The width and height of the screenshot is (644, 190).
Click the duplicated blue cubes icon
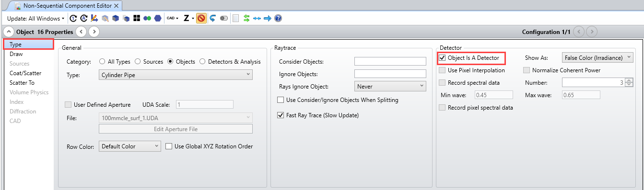click(x=126, y=18)
